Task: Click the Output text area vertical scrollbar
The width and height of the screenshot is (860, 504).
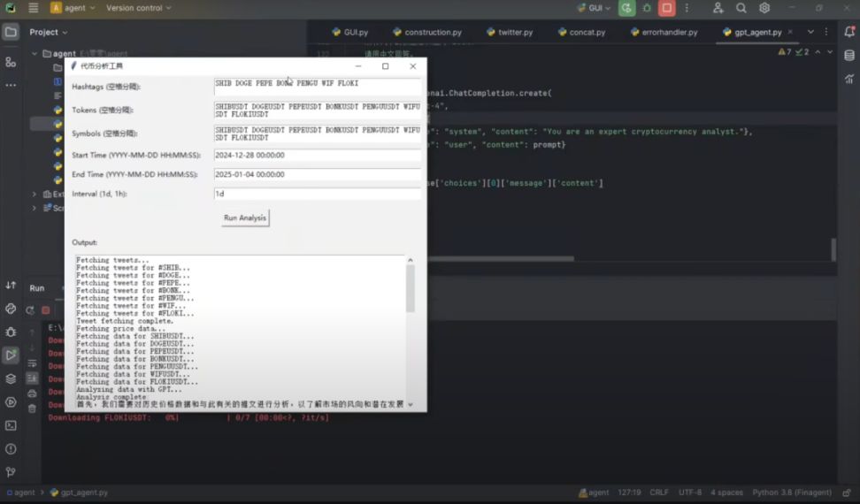Action: coord(410,290)
